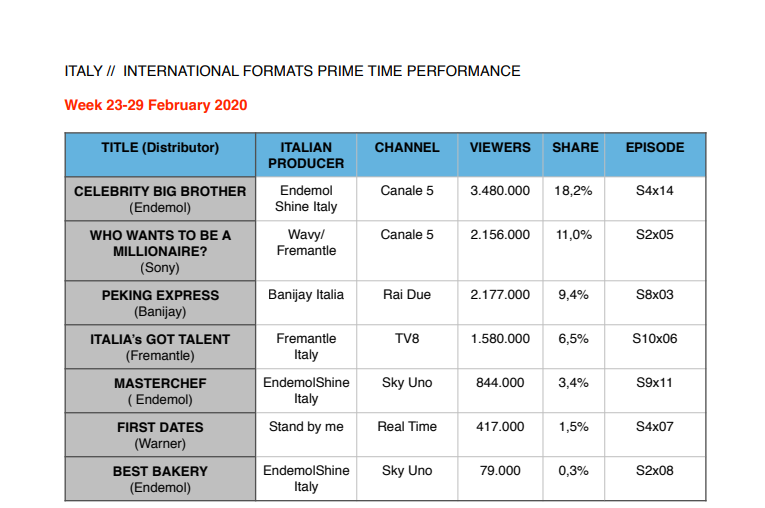Image resolution: width=765 pixels, height=508 pixels.
Task: Click the share value 6,5%
Action: coord(573,339)
